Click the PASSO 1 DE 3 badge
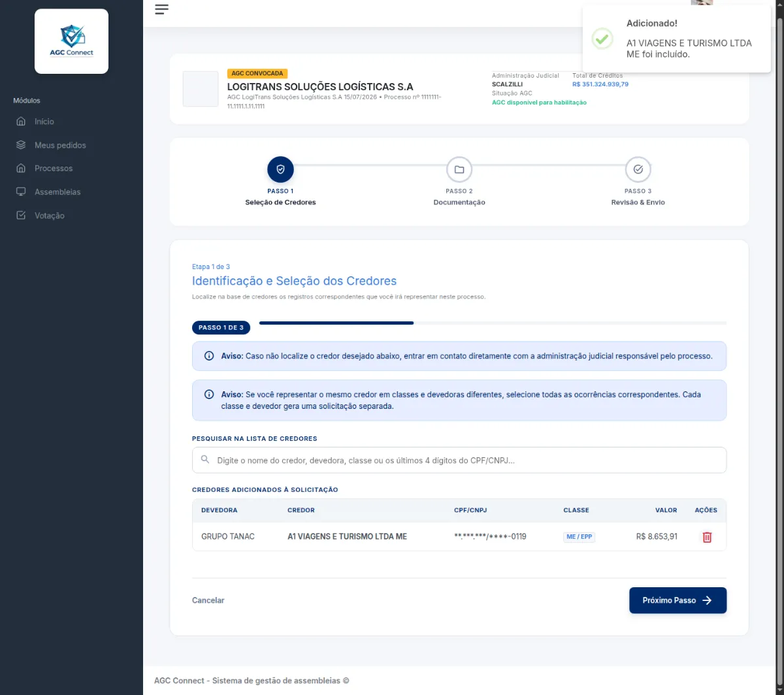 [221, 327]
